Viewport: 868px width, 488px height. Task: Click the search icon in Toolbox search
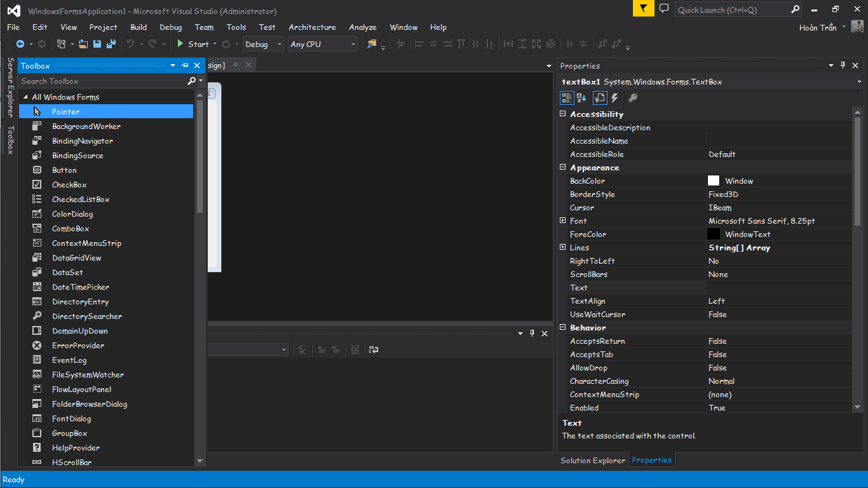click(192, 81)
